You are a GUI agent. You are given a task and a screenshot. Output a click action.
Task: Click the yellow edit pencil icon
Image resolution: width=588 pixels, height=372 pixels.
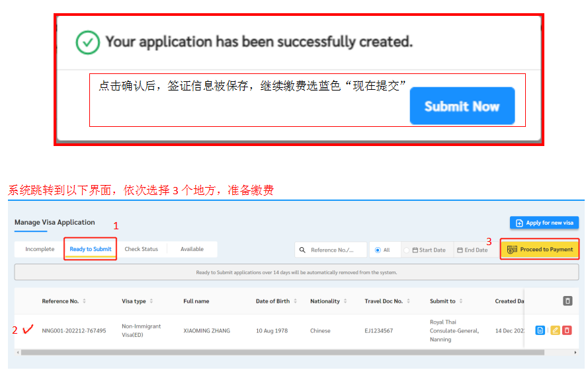point(555,330)
